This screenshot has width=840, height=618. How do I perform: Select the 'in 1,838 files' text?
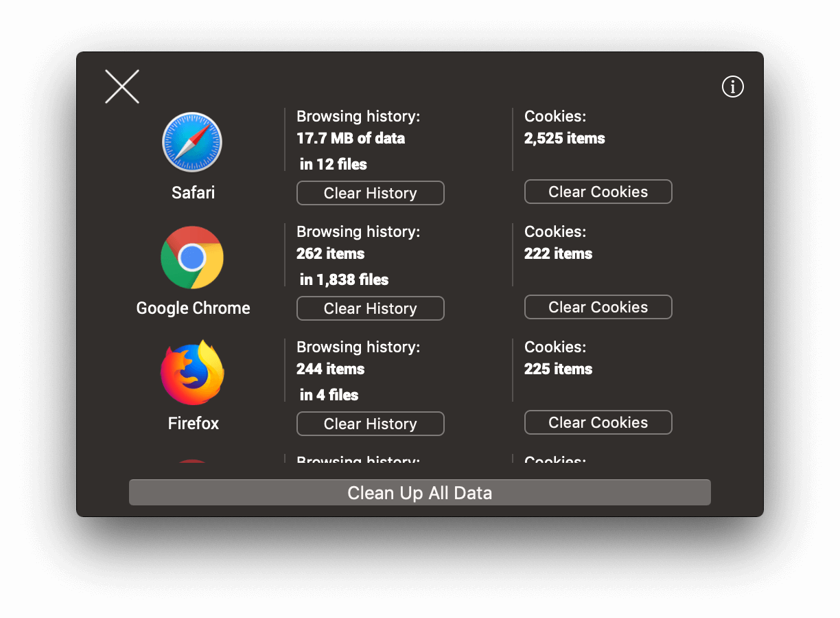(x=345, y=279)
